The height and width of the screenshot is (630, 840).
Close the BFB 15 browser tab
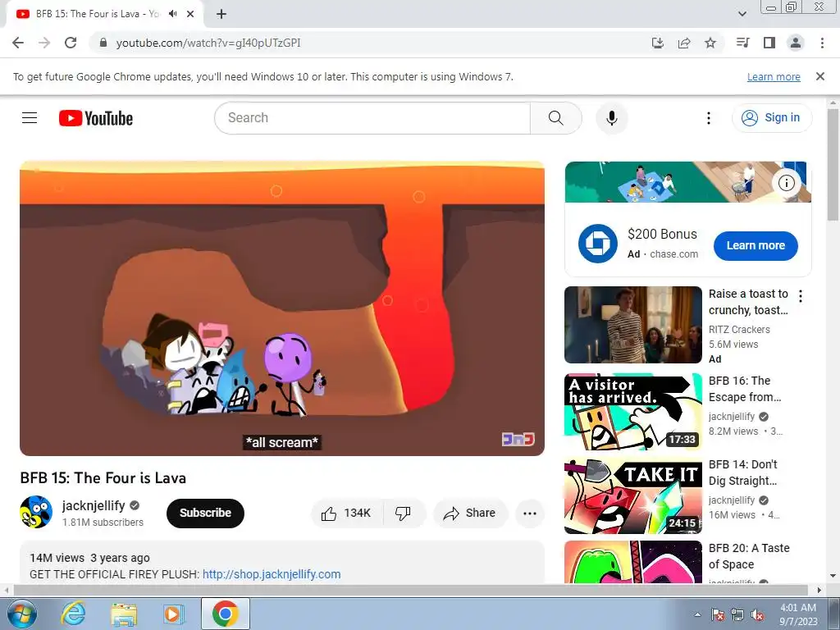(190, 14)
